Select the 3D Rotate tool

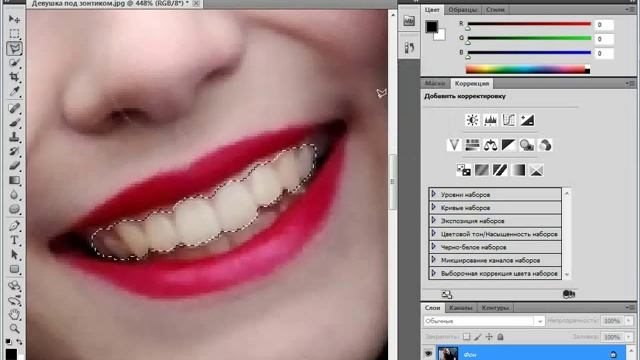[14, 286]
